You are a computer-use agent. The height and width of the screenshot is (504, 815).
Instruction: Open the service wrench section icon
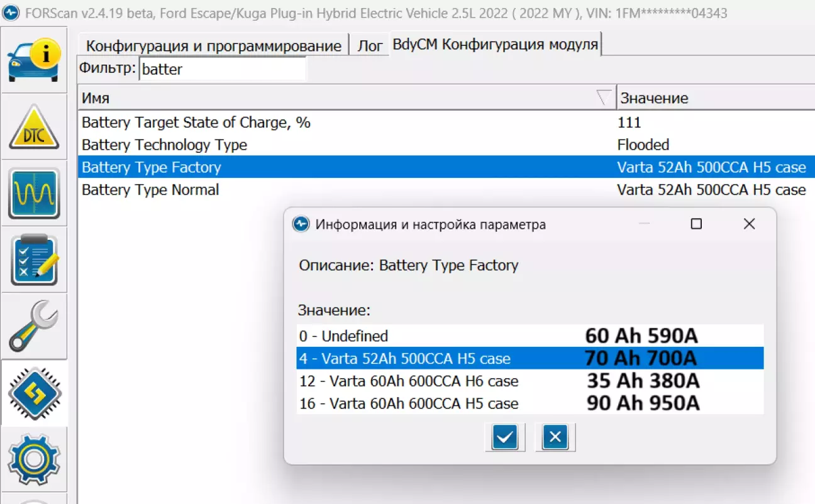[x=34, y=326]
